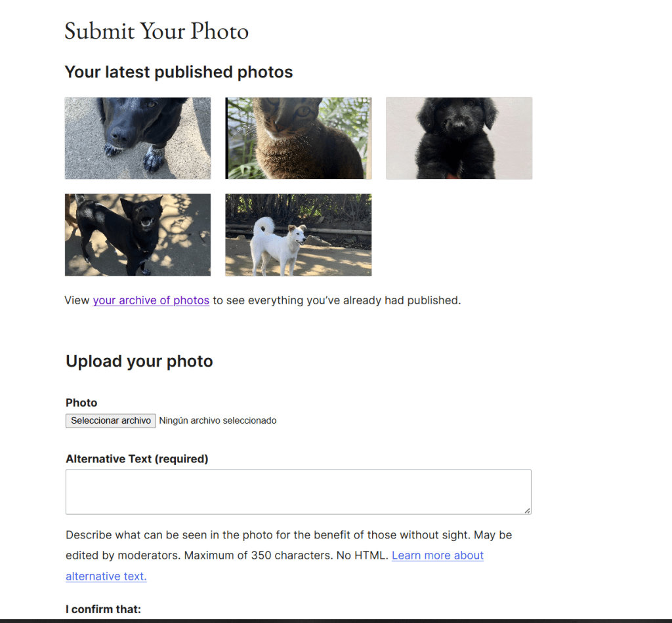Screen dimensions: 672x623
Task: Open the barking black dog in shade photo
Action: pos(138,235)
